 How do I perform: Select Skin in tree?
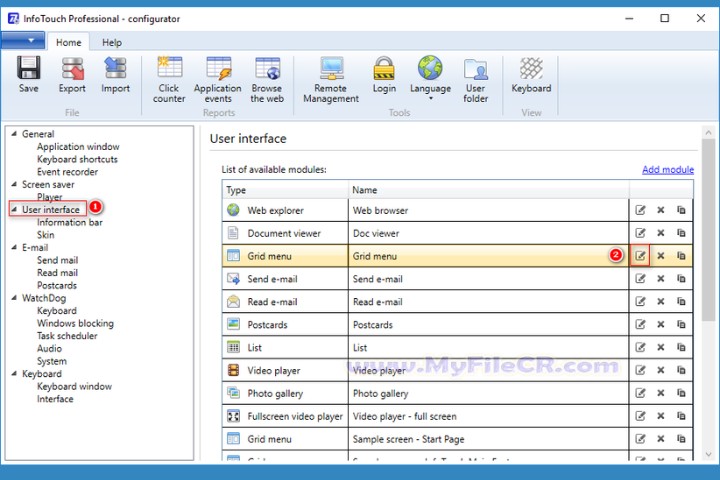[45, 235]
